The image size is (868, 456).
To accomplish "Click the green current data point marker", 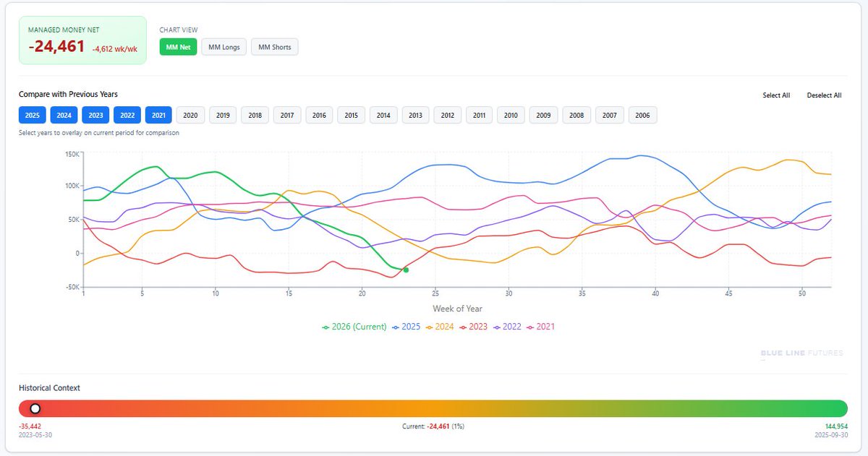I will [x=406, y=270].
